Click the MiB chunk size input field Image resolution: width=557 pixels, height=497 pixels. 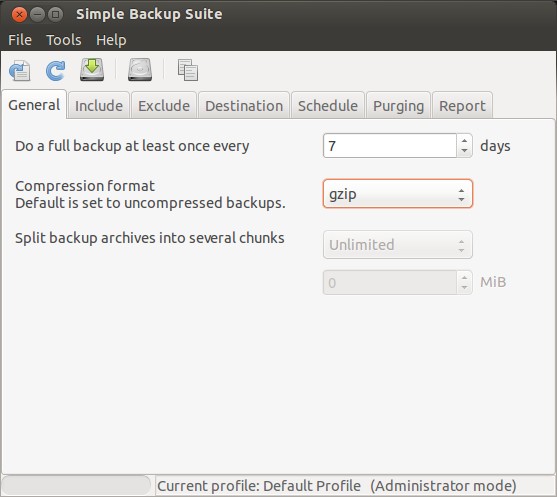(x=390, y=283)
